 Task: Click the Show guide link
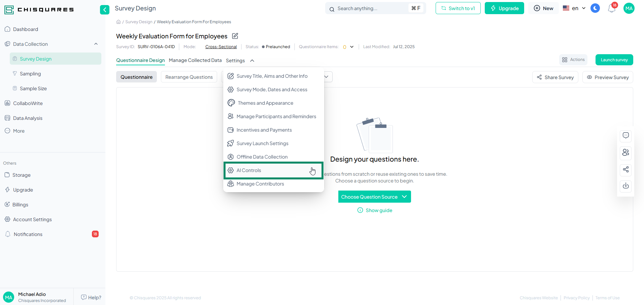(379, 210)
